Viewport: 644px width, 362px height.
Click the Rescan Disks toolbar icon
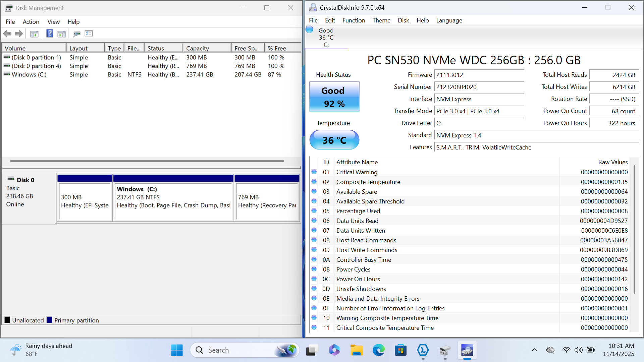pos(77,34)
